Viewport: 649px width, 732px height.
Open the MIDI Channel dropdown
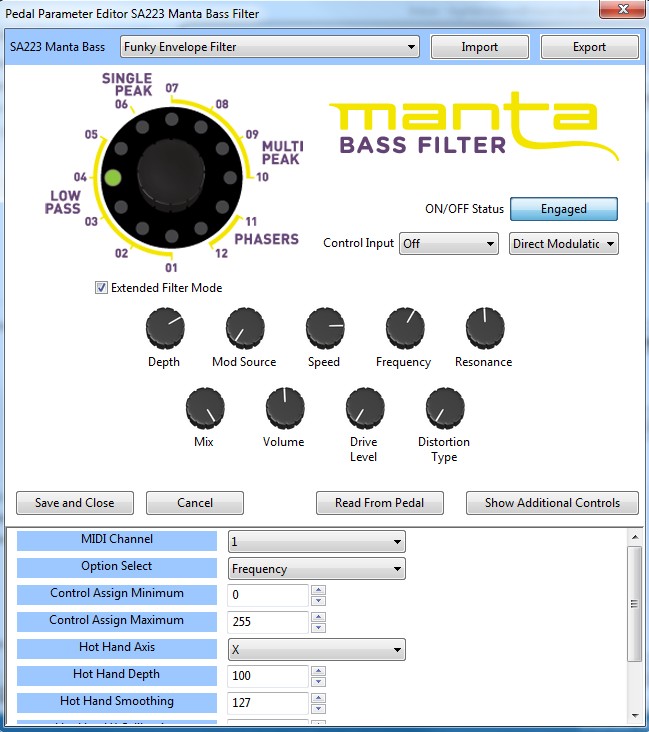click(x=317, y=542)
